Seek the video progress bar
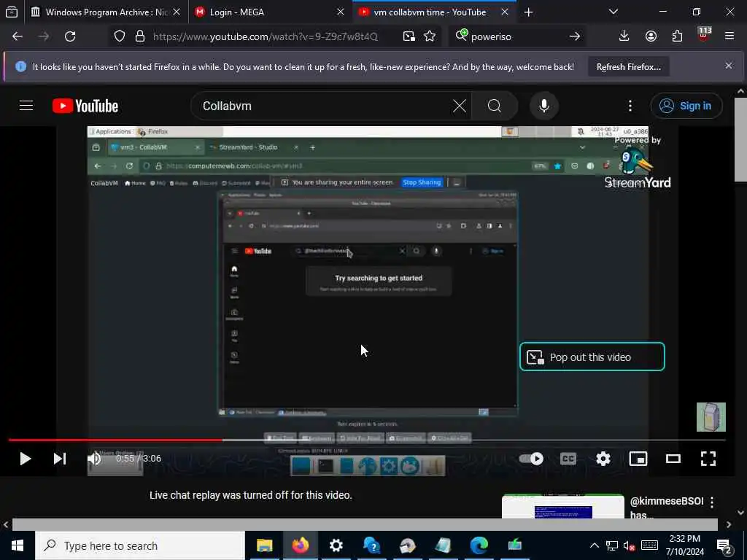Image resolution: width=747 pixels, height=560 pixels. [367, 440]
